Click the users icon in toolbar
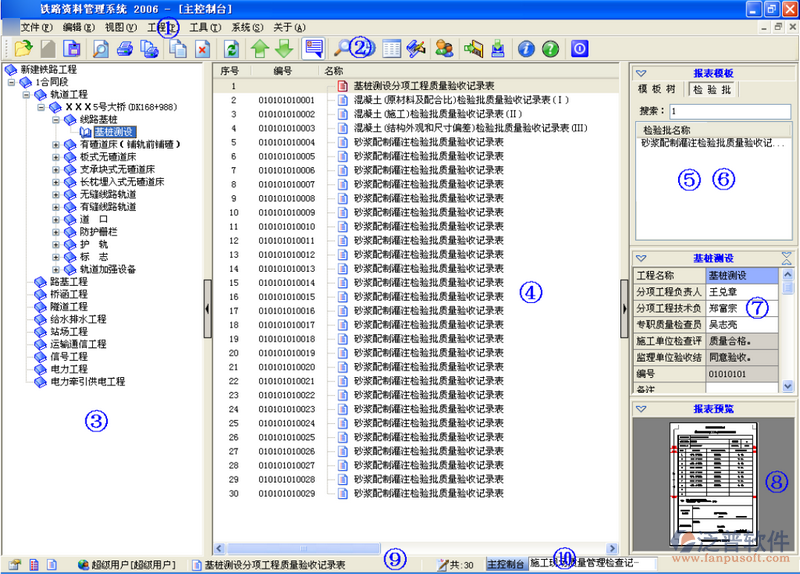 pos(444,48)
